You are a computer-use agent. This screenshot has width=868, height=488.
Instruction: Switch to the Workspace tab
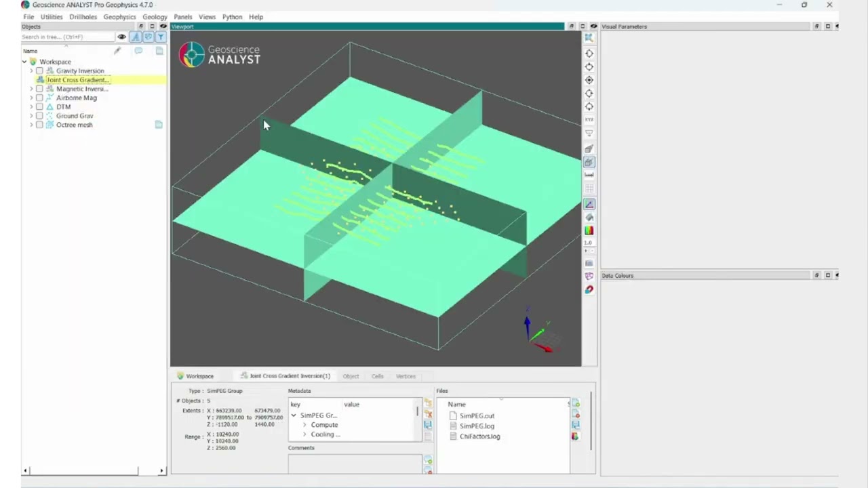pyautogui.click(x=195, y=376)
